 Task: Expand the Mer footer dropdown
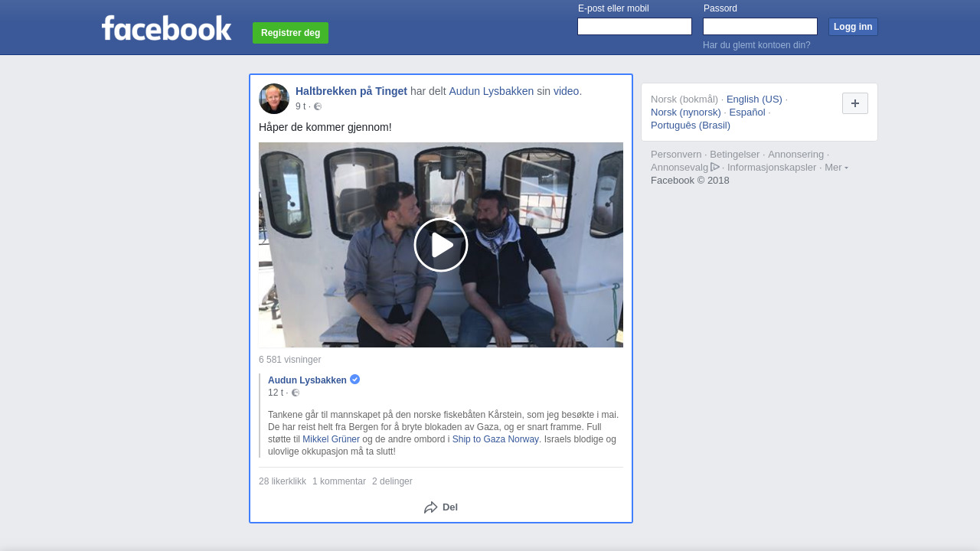[x=836, y=168]
